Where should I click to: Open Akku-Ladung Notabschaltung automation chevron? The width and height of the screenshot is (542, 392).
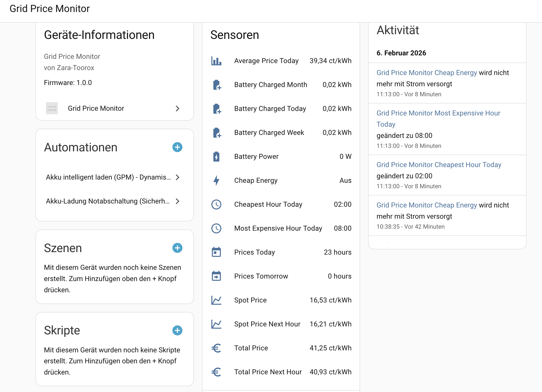point(177,201)
